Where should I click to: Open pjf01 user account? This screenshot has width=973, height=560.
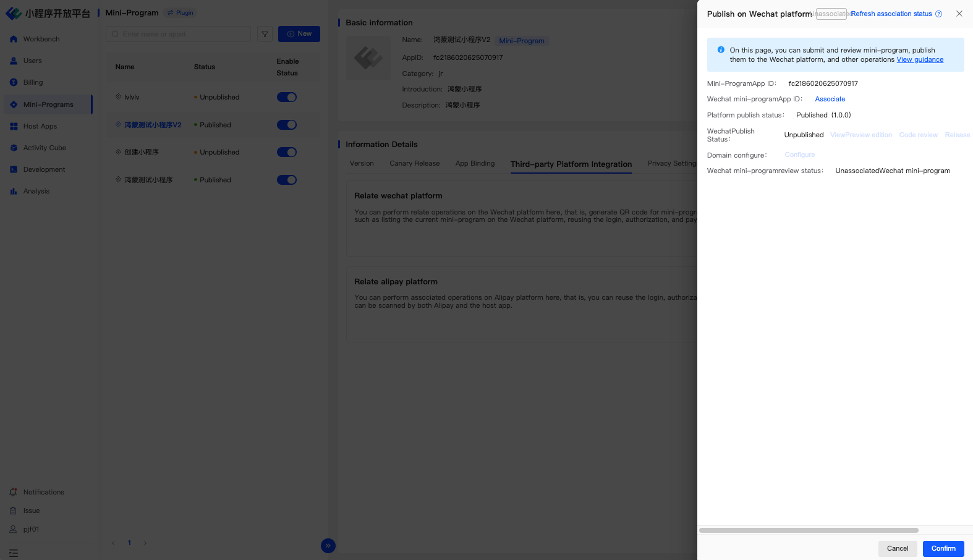click(x=31, y=529)
